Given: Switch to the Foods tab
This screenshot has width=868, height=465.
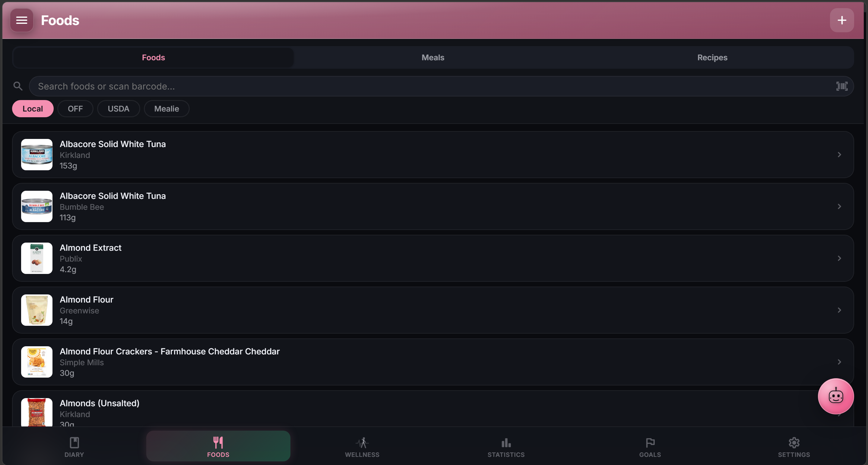Looking at the screenshot, I should click(x=153, y=58).
